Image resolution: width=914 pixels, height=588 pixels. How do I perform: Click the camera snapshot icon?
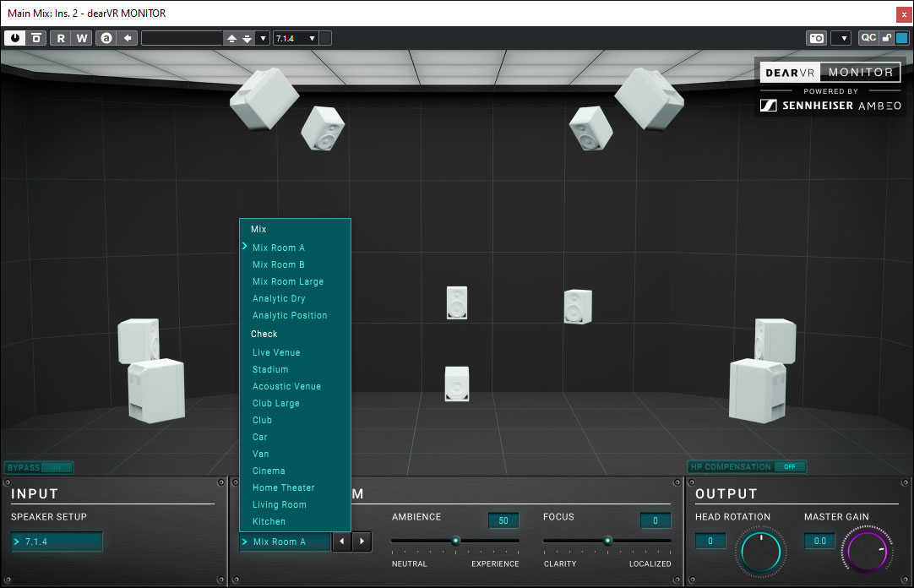(x=816, y=38)
